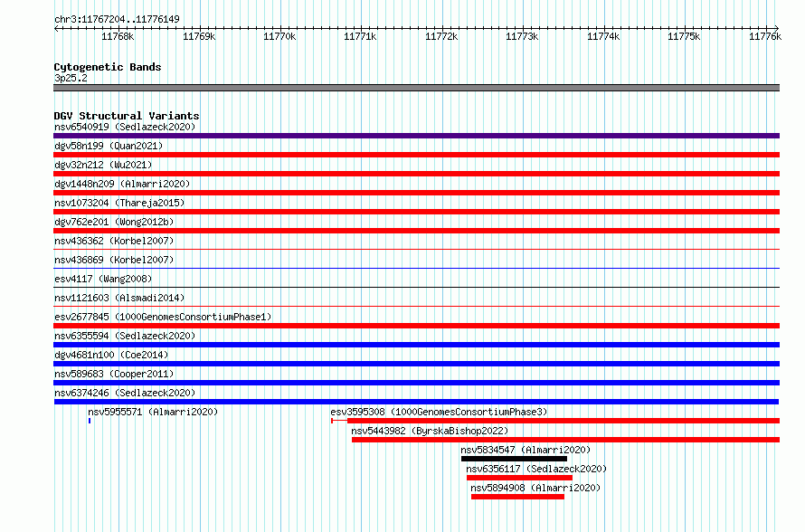
Task: Select the dgv1448n209 (Almarri2020) label
Action: click(x=122, y=184)
